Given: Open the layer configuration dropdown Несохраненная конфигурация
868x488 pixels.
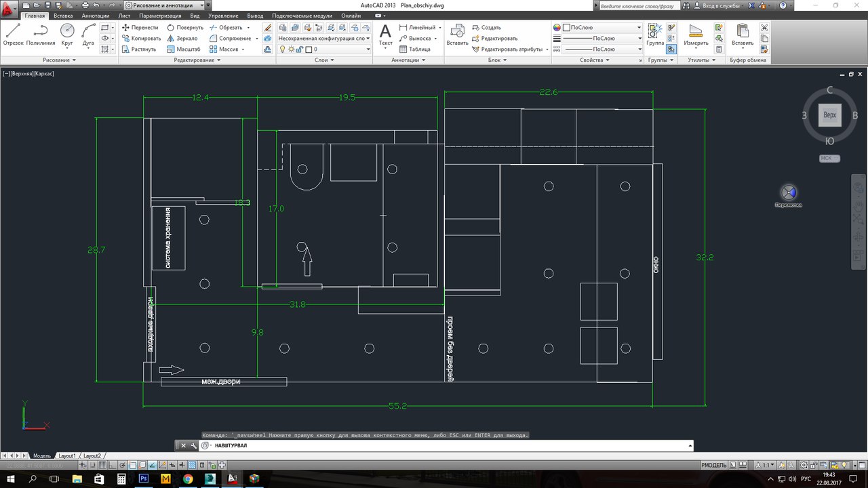Looking at the screenshot, I should [x=325, y=39].
